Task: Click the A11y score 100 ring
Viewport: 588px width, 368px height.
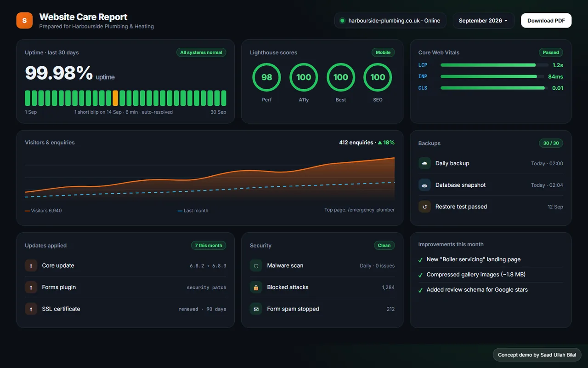Action: point(304,77)
